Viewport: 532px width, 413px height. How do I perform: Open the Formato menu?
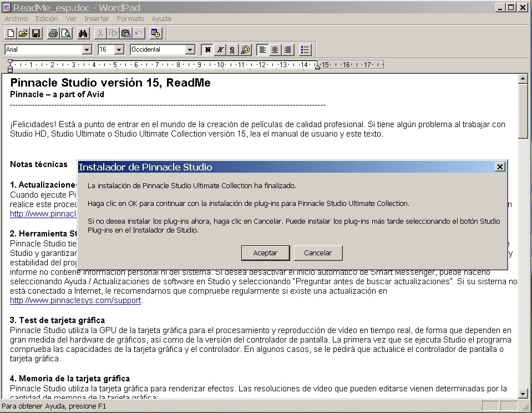tap(130, 18)
